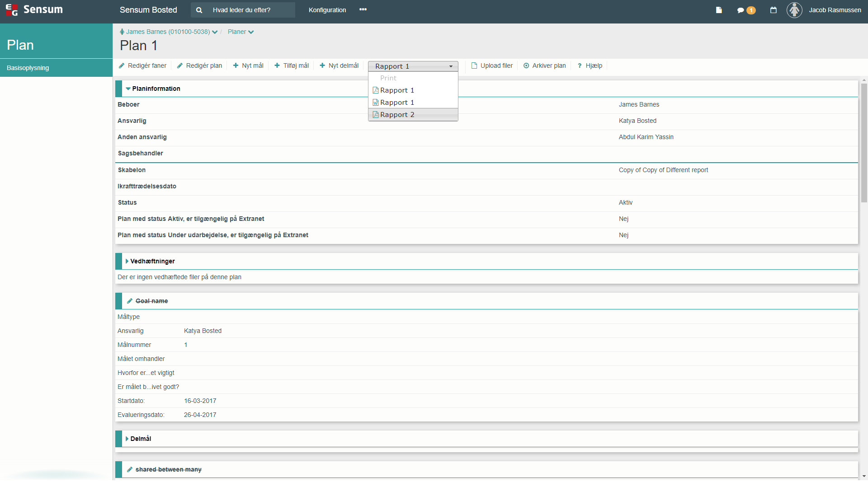Select Rapport 2 from the dropdown list
Screen dimensions: 868x482
click(397, 115)
